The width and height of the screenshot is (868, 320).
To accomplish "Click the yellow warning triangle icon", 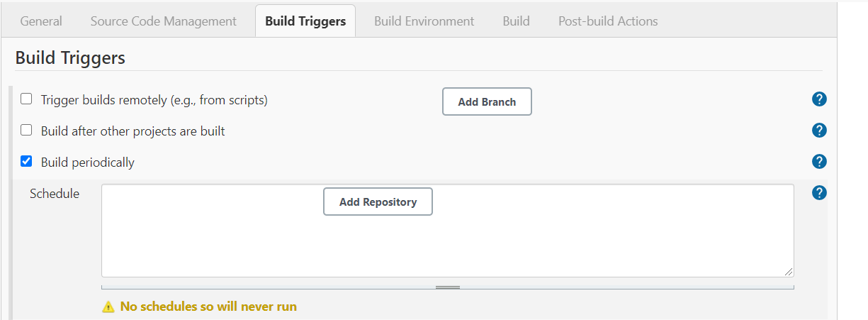I will [x=108, y=307].
